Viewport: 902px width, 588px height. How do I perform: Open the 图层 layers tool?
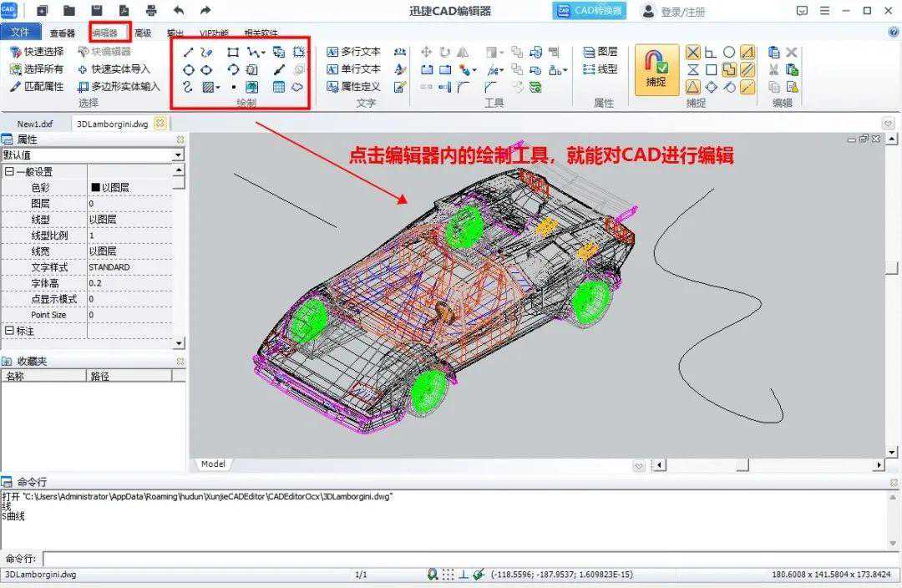pos(600,52)
